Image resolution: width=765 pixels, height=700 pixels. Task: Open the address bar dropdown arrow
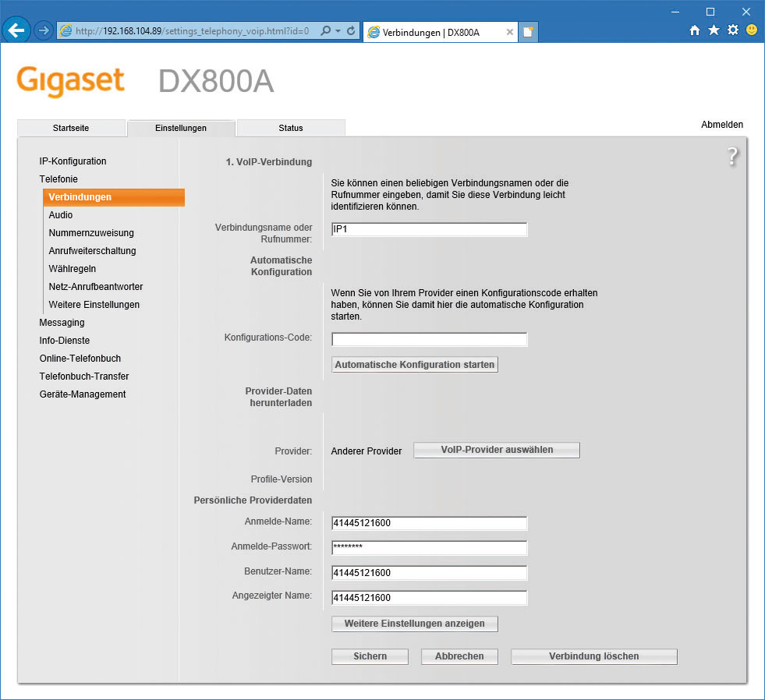(338, 30)
